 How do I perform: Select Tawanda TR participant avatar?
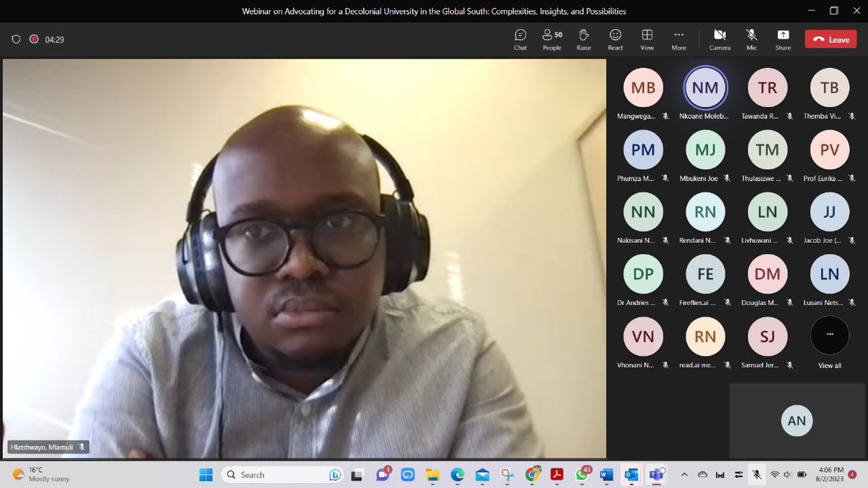click(x=767, y=88)
